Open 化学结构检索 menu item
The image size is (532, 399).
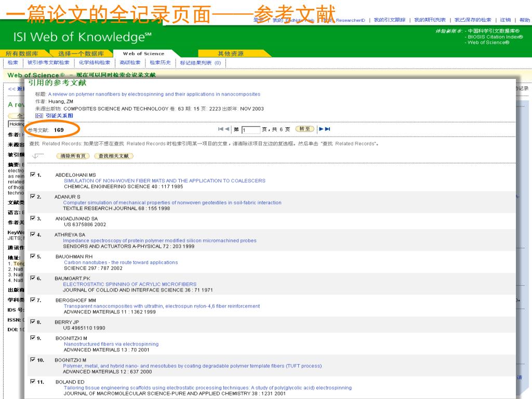pos(95,62)
